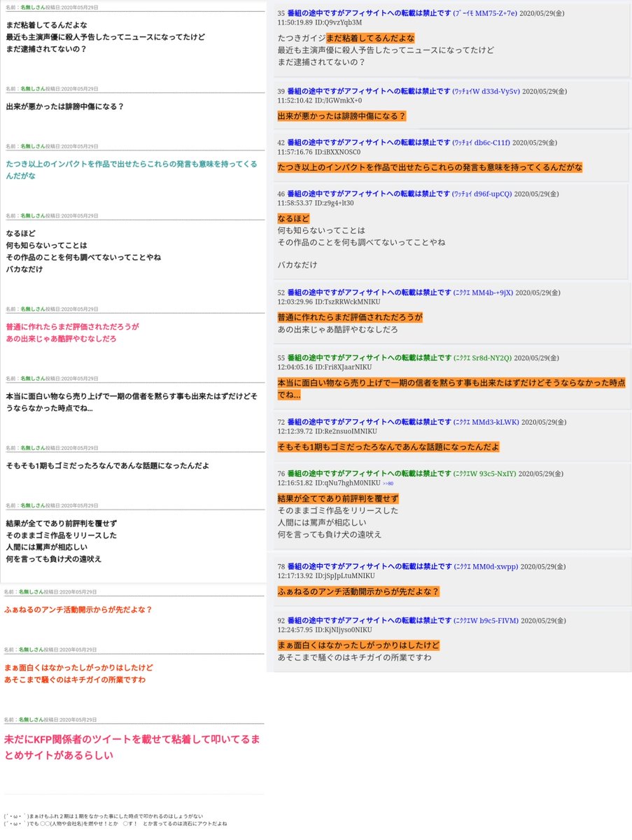Click the (ﾆｸｸｴW b9c5-FIVM) tag on post 92
Screen dimensions: 632x840
coord(485,621)
